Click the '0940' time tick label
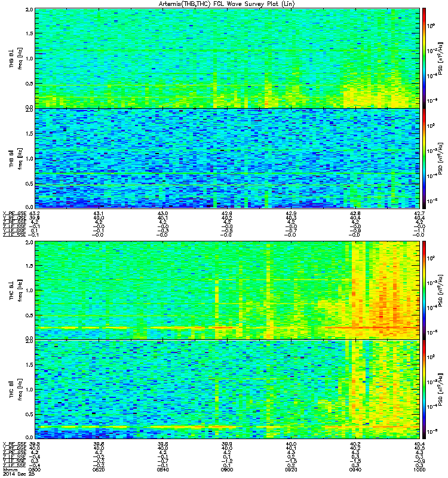 (x=355, y=470)
